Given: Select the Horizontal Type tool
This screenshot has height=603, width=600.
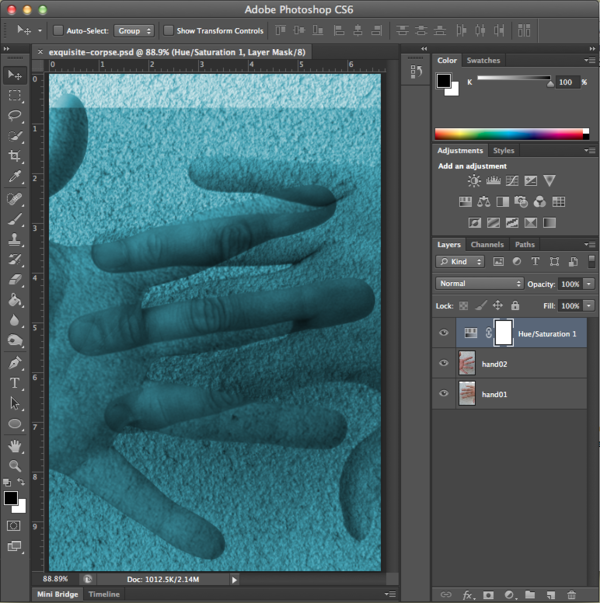Looking at the screenshot, I should [x=15, y=383].
